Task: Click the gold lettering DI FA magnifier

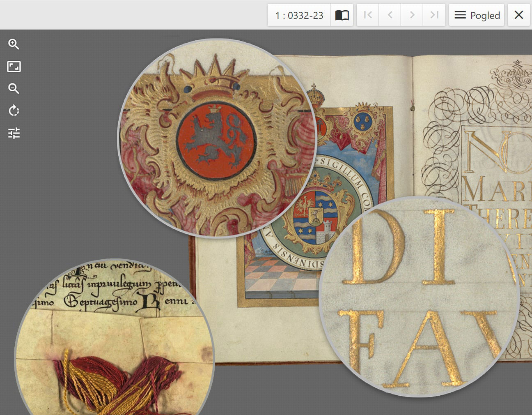Action: (x=419, y=297)
